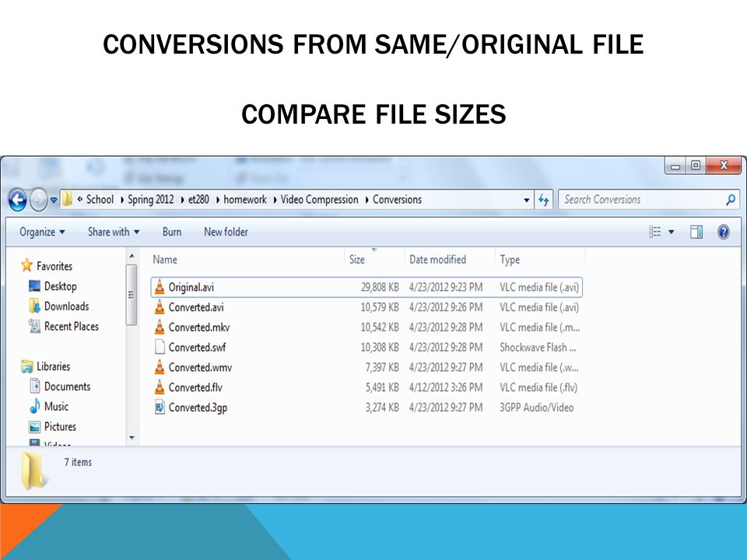Click the 29,808 KB size value
Screen dimensions: 747x560
coord(380,287)
